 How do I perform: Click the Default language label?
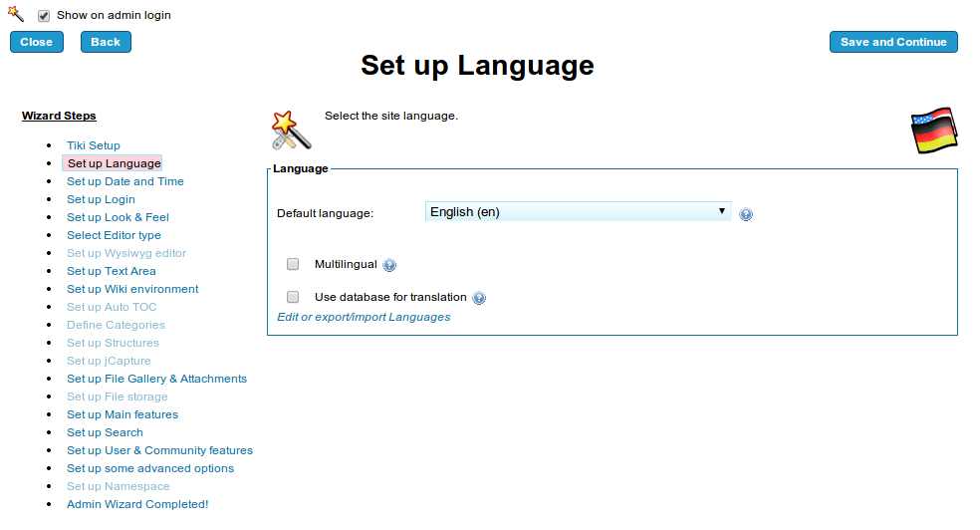[x=325, y=214]
